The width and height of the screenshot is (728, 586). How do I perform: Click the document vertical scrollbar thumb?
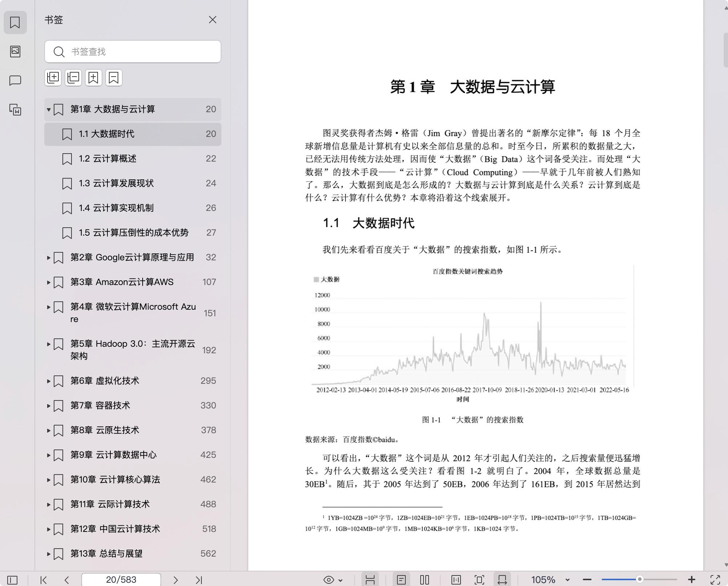pos(725,50)
